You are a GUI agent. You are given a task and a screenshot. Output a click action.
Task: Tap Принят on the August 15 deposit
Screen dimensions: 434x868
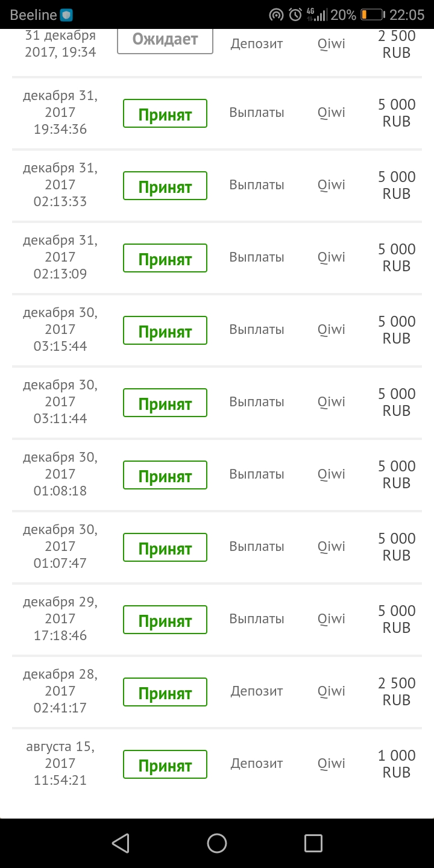tap(165, 764)
